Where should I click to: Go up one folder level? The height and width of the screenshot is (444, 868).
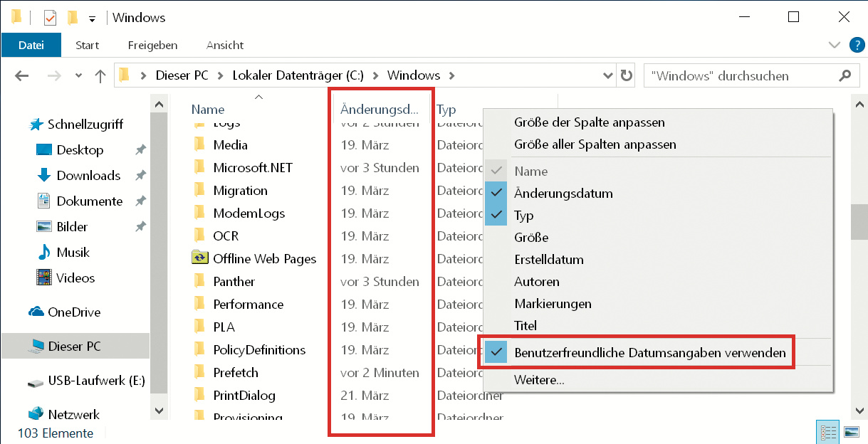100,75
